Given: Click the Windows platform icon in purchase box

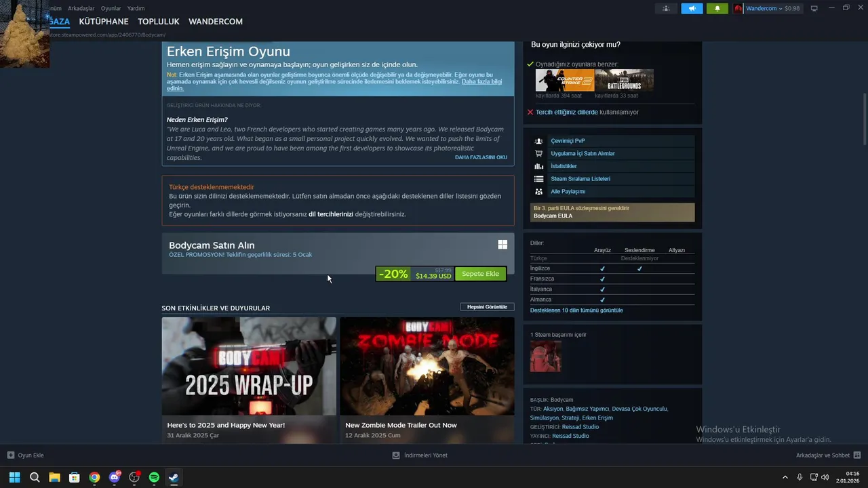Looking at the screenshot, I should point(502,245).
